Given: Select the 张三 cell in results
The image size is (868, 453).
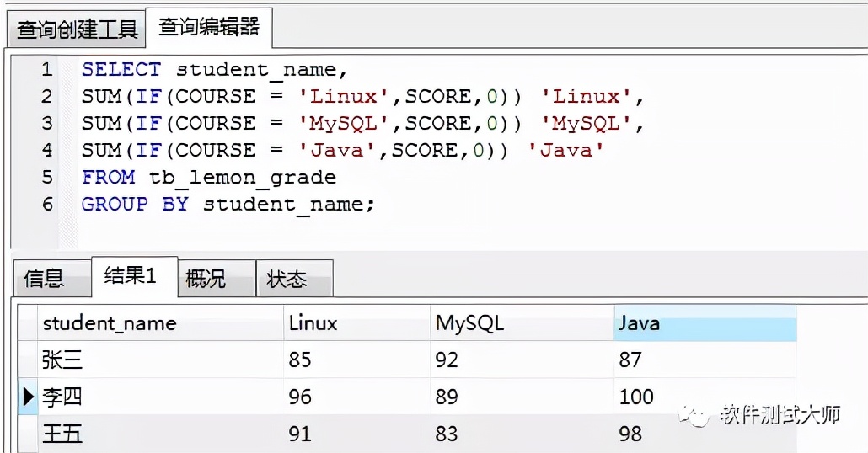Looking at the screenshot, I should 62,360.
